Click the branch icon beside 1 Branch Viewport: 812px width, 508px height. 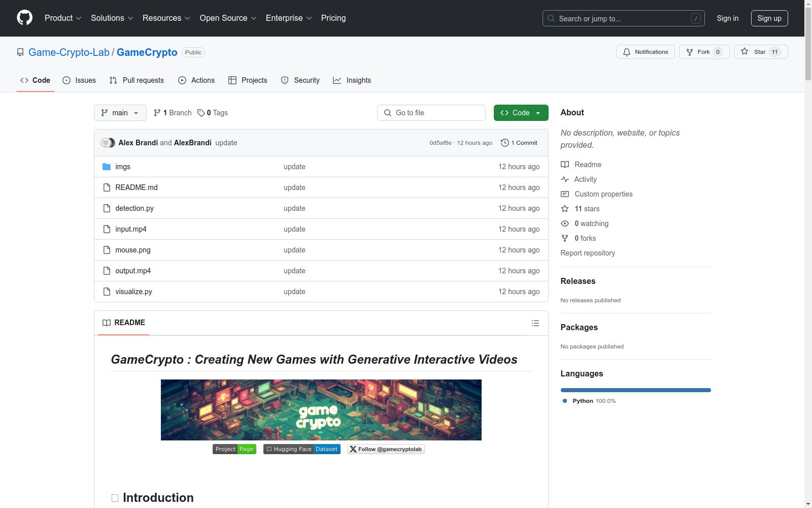point(157,113)
